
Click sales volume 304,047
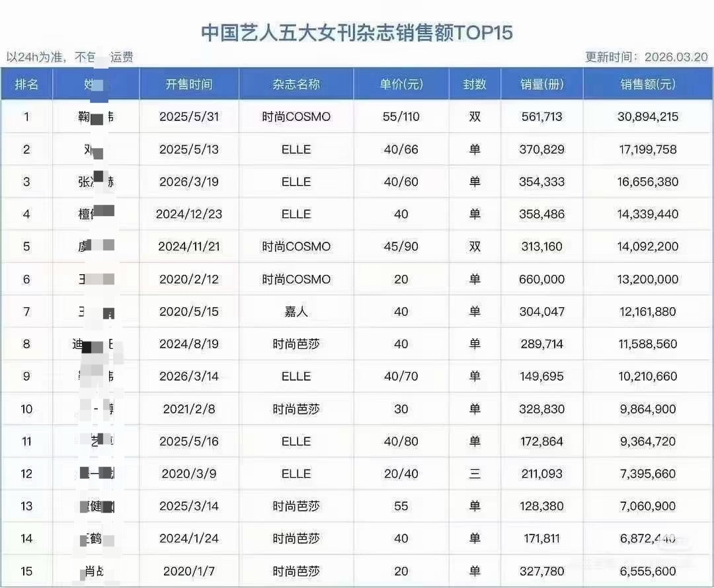click(x=542, y=311)
